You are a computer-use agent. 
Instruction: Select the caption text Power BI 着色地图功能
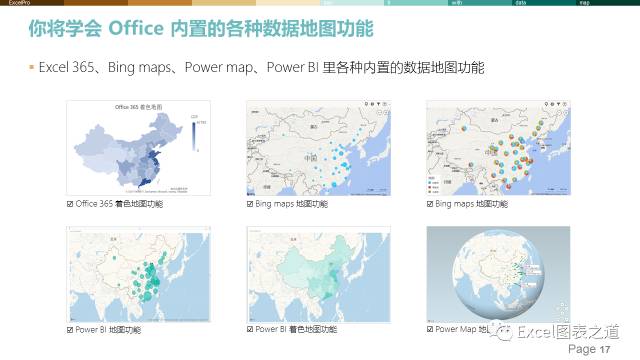[x=296, y=329]
